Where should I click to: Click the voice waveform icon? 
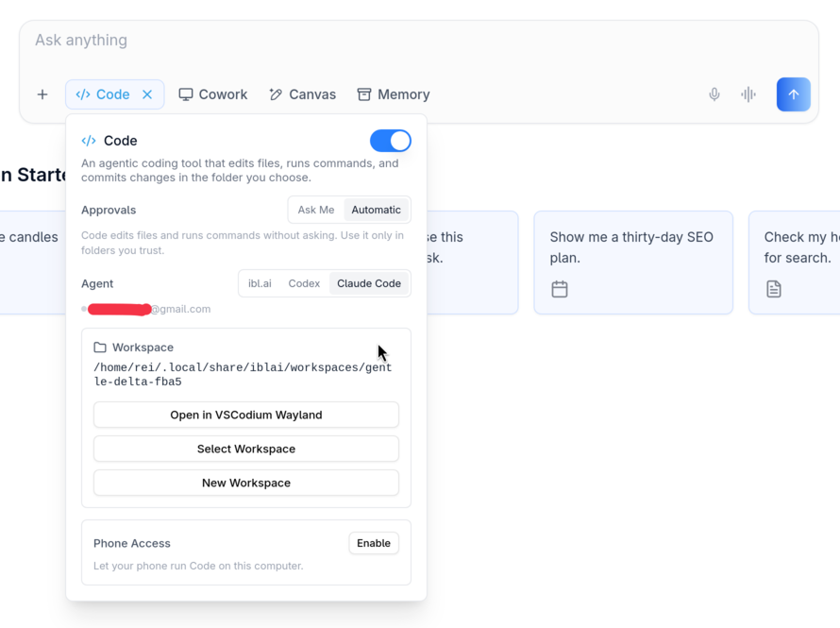(x=748, y=94)
